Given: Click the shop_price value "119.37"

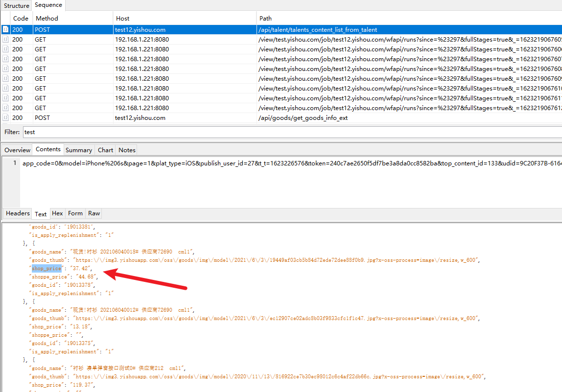Looking at the screenshot, I should [82, 385].
